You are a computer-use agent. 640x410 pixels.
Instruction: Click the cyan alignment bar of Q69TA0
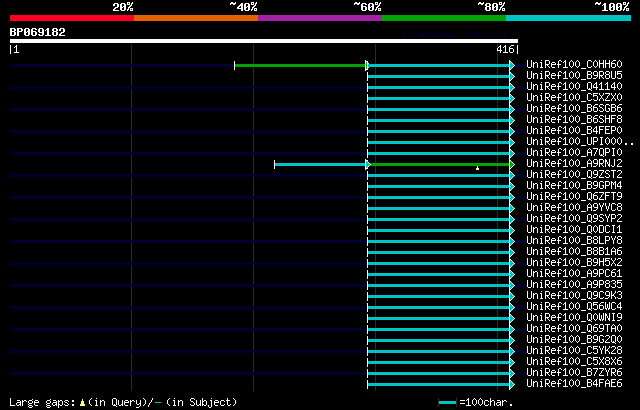[439, 330]
